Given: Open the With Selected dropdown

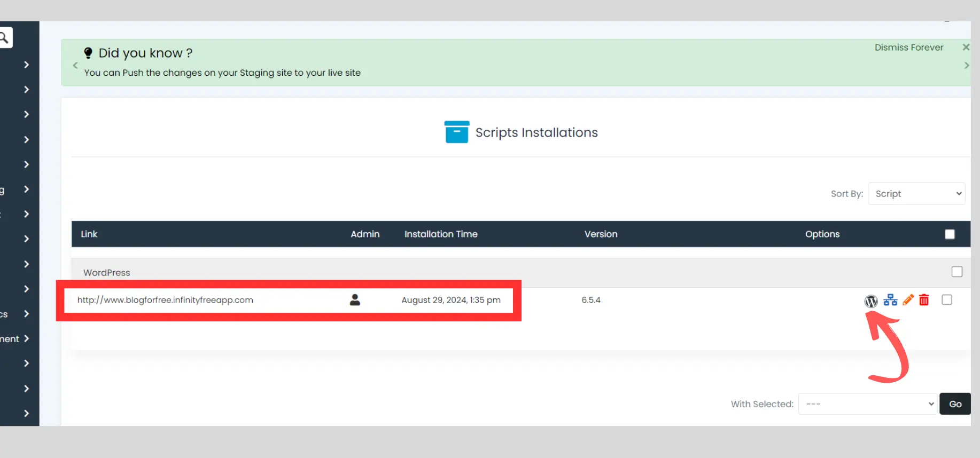Looking at the screenshot, I should pos(868,404).
